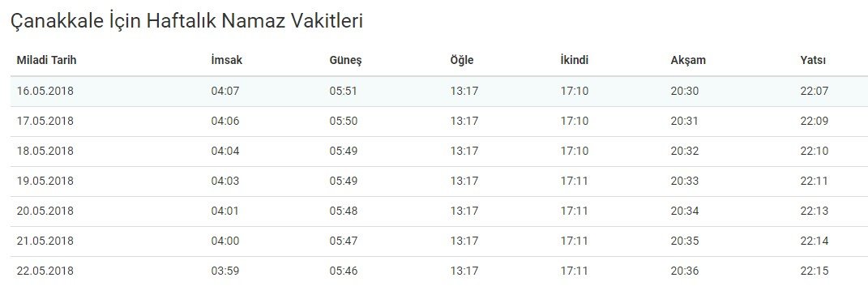Screen dimensions: 868x299
Task: Select the 18.05.2018 date cell
Action: coord(45,152)
